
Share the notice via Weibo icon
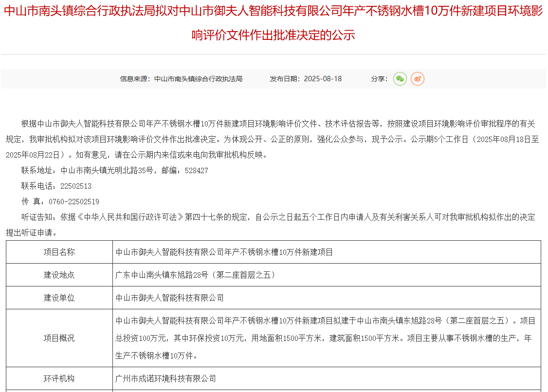(x=417, y=79)
